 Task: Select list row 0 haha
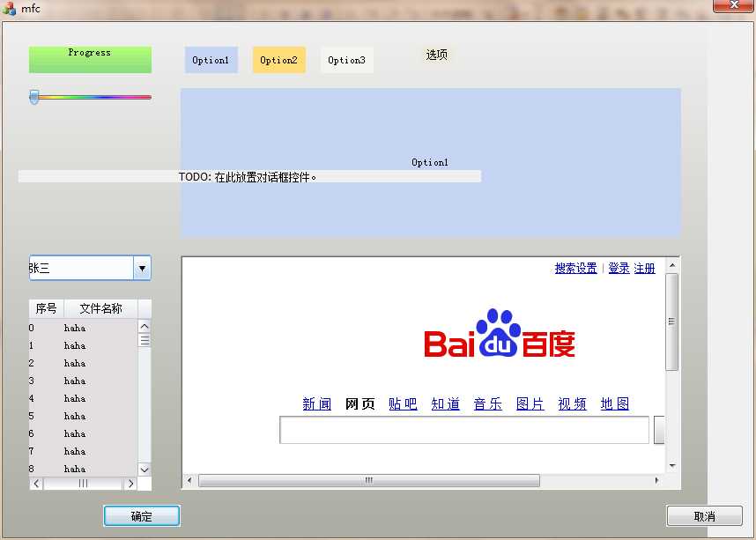(x=83, y=328)
